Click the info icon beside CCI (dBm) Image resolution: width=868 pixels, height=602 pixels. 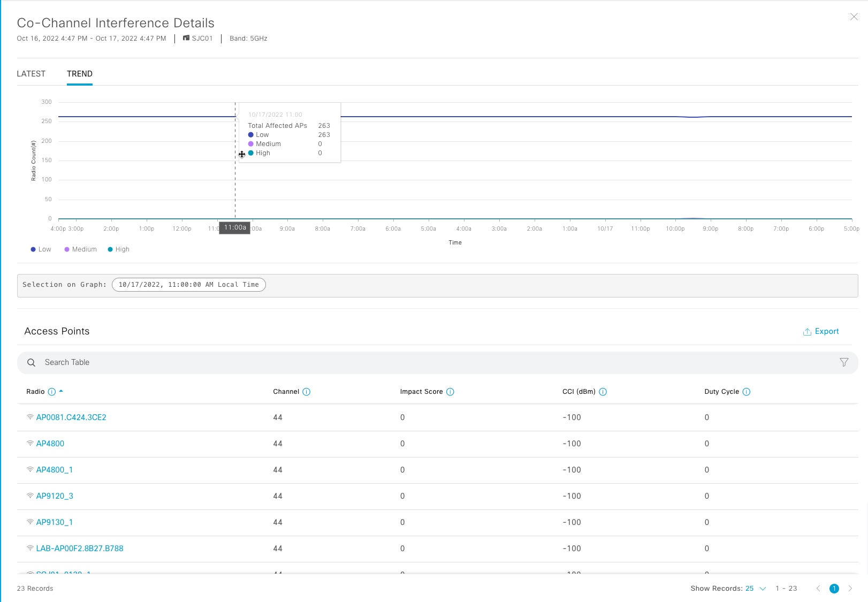[x=603, y=392]
